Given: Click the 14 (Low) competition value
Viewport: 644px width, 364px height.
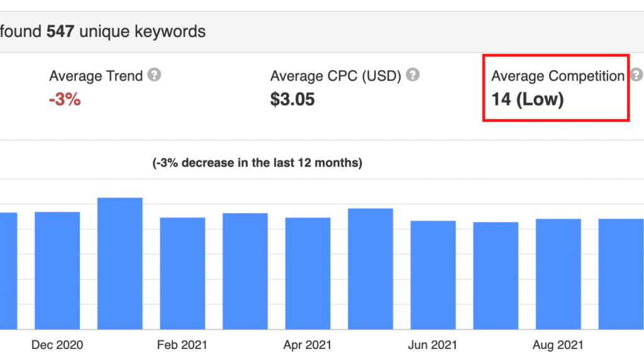Looking at the screenshot, I should [528, 99].
